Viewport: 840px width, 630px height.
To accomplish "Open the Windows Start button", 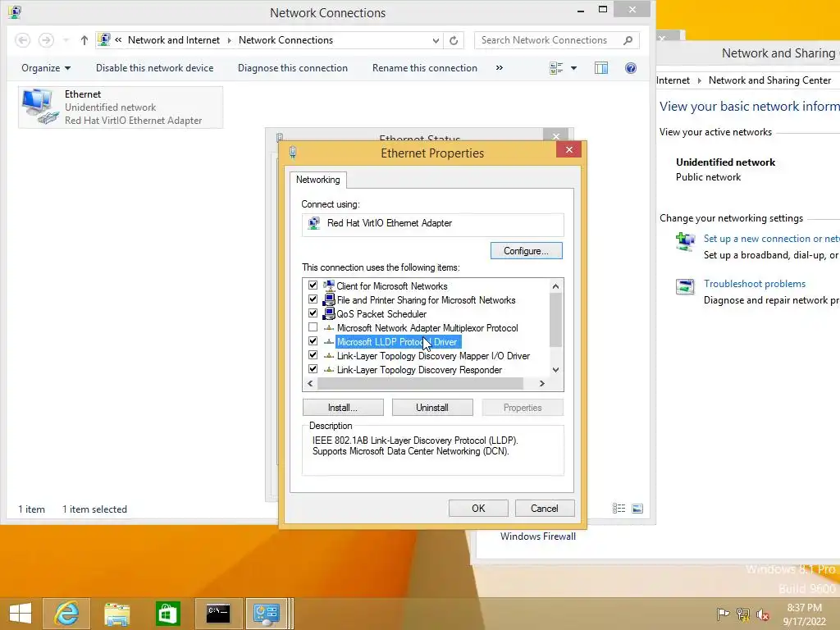I will click(21, 614).
